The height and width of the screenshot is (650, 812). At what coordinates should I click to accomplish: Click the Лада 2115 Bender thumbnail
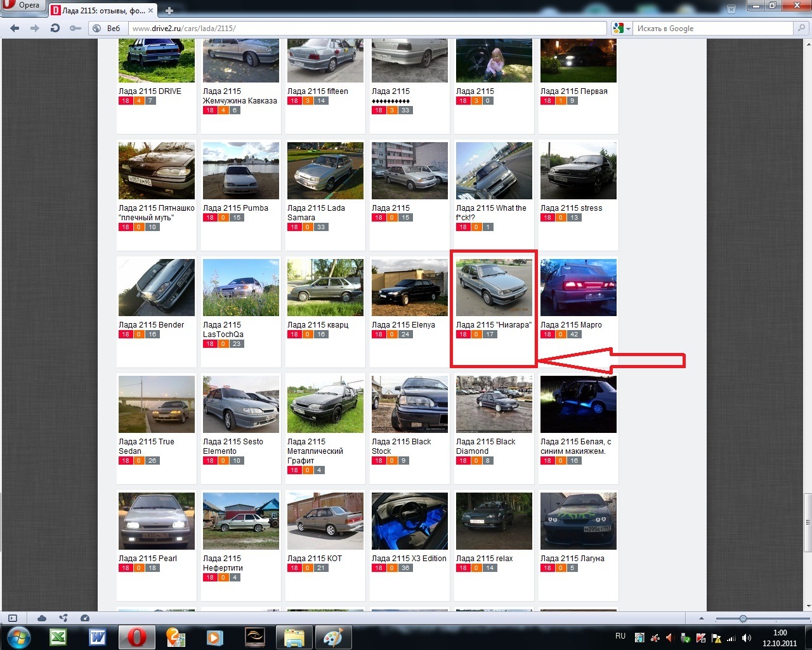[157, 288]
